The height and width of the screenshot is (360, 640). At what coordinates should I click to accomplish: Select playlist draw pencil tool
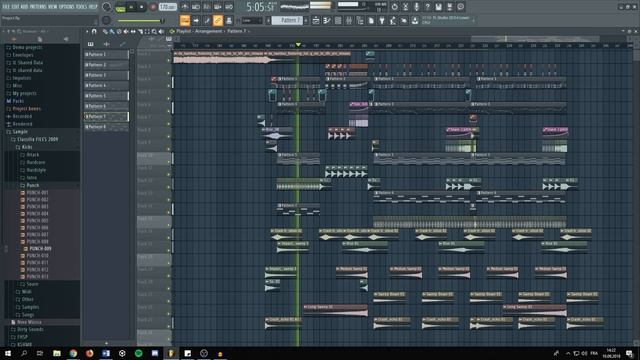[105, 31]
